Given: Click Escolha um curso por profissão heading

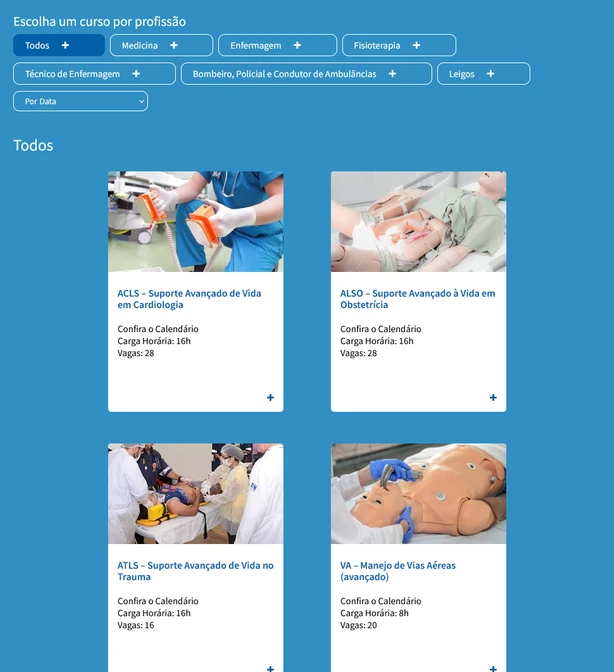Looking at the screenshot, I should point(99,21).
